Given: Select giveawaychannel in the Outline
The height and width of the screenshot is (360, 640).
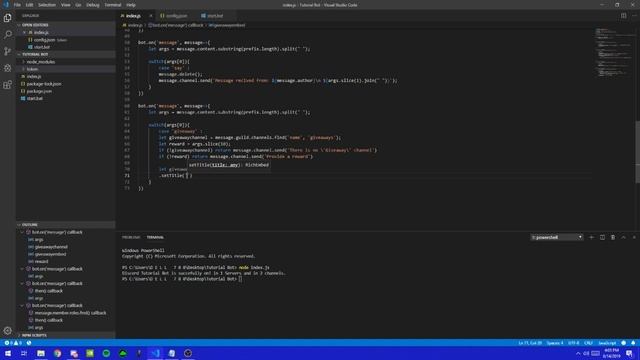Looking at the screenshot, I should pyautogui.click(x=51, y=247).
